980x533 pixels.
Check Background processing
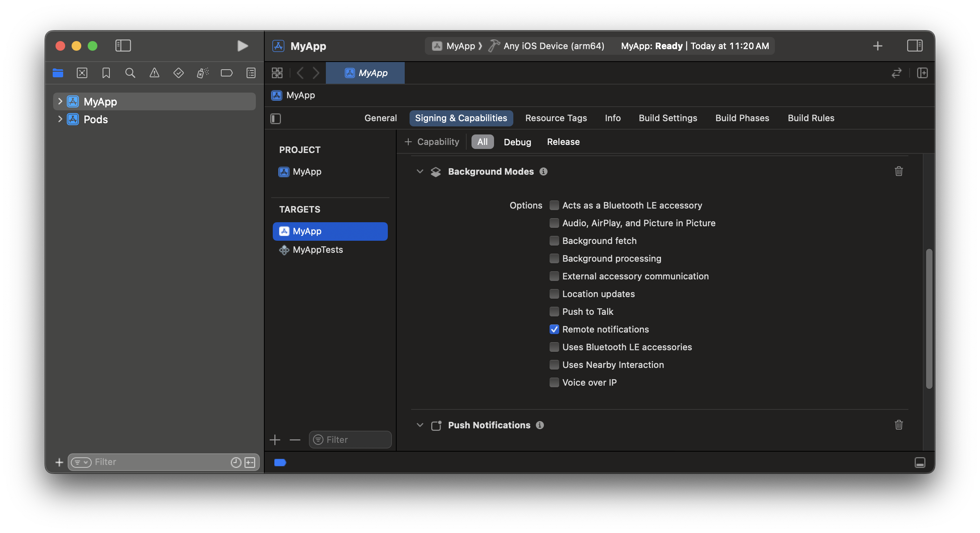(x=554, y=258)
